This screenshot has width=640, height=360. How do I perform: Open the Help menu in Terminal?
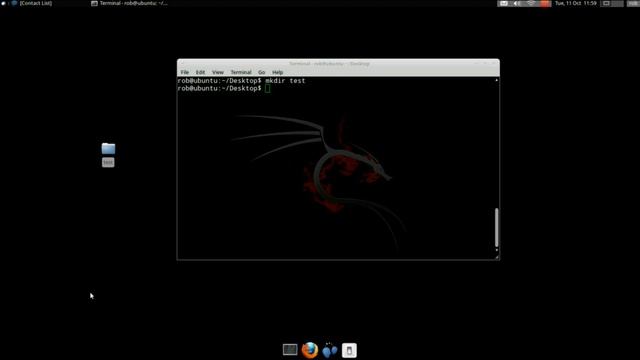(x=278, y=72)
